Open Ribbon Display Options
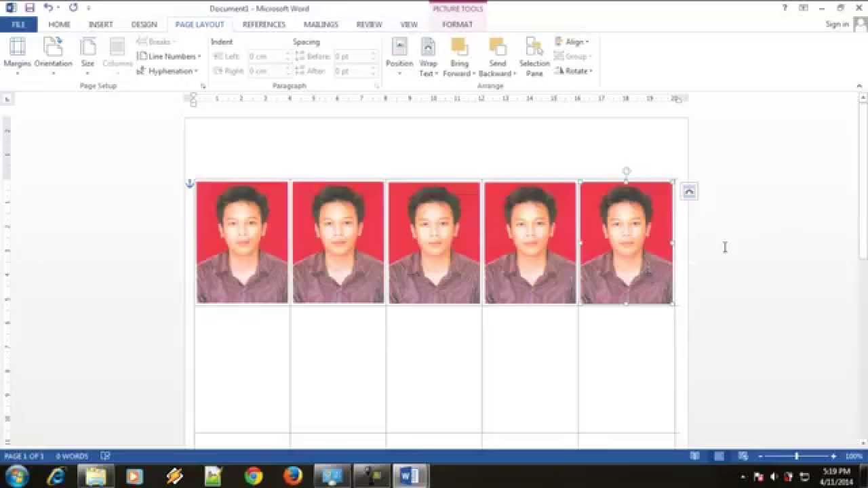Screen dimensions: 868x488 pos(804,8)
